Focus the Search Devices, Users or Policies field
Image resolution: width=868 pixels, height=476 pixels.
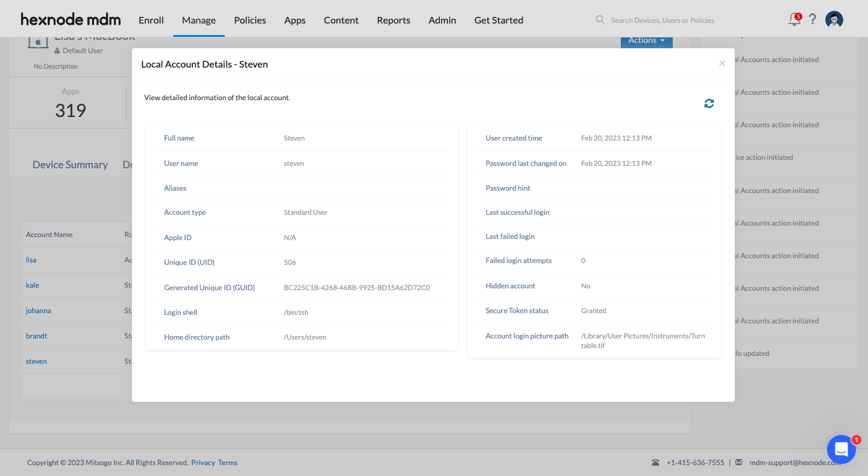coord(662,20)
